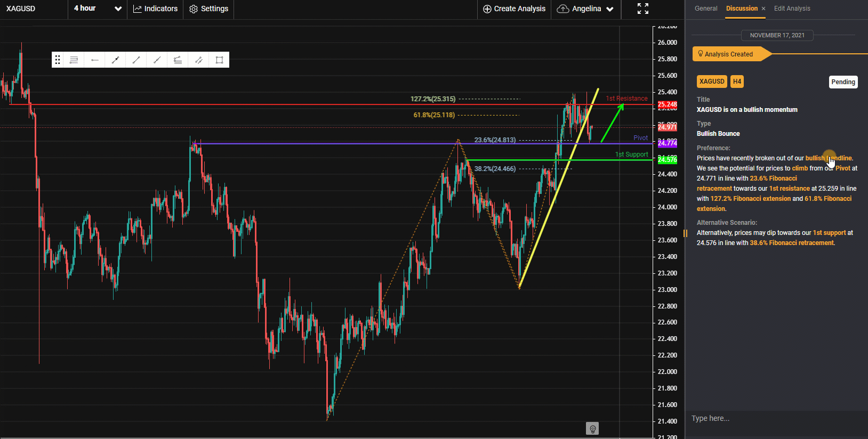Click the 127.2%(25.315) Fibonacci label
The height and width of the screenshot is (439, 868).
(433, 99)
